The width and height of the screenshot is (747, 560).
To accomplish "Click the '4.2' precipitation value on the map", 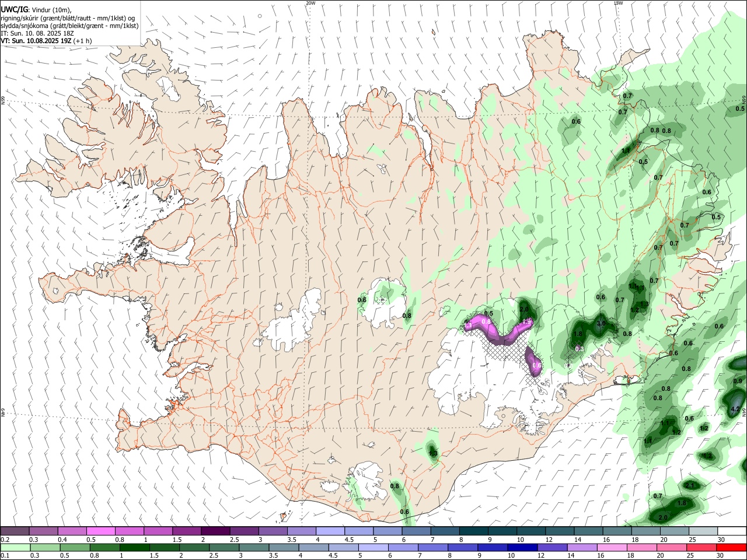I will tap(735, 409).
